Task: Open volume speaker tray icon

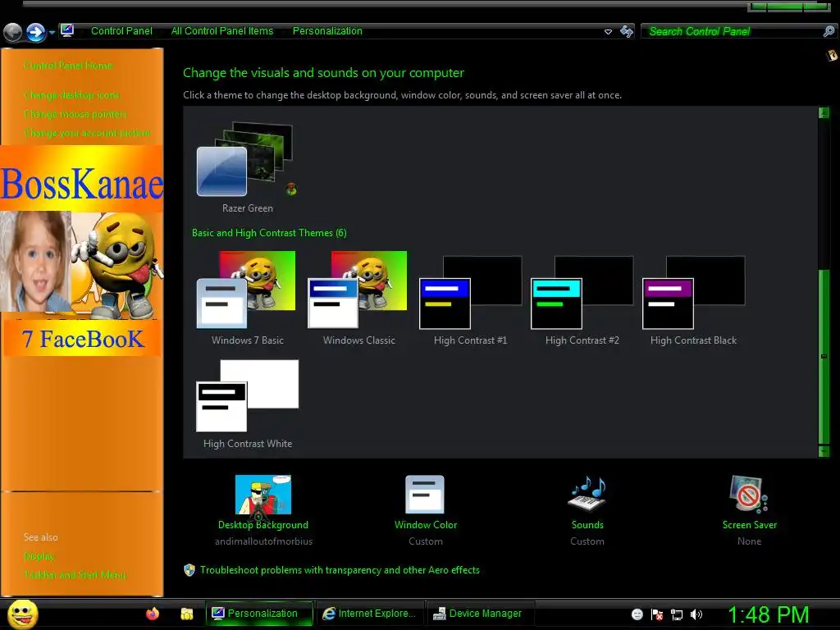Action: pyautogui.click(x=696, y=614)
